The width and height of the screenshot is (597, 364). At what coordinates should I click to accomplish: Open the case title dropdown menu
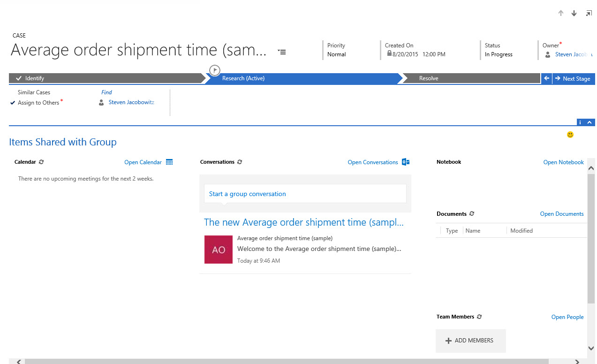tap(281, 52)
